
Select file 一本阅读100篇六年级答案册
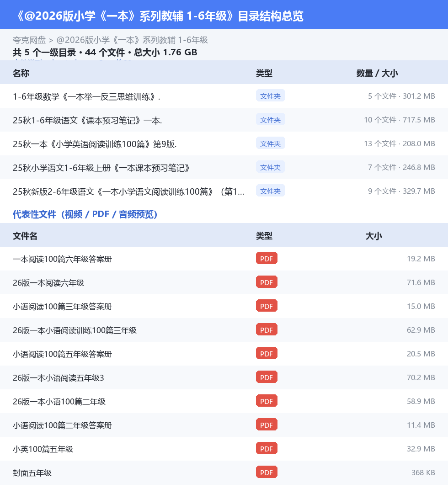[63, 259]
